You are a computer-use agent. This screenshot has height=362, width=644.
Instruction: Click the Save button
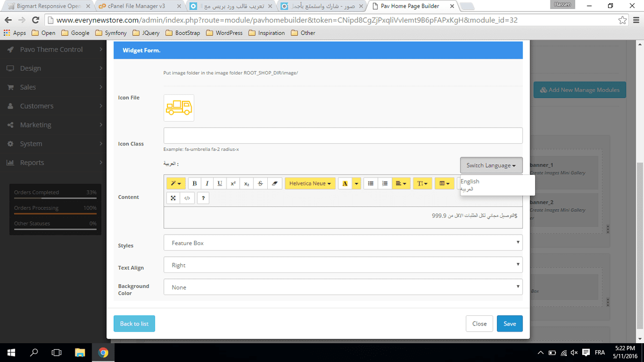point(509,323)
